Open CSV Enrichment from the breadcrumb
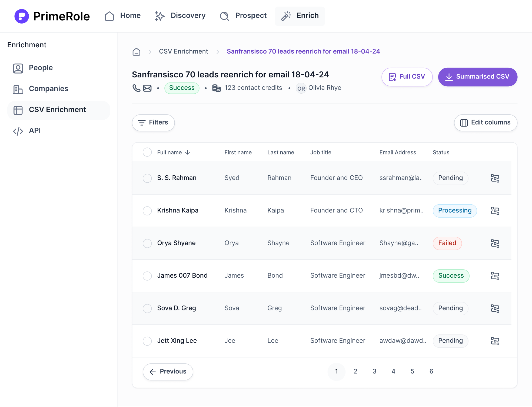This screenshot has height=407, width=532. coord(184,51)
